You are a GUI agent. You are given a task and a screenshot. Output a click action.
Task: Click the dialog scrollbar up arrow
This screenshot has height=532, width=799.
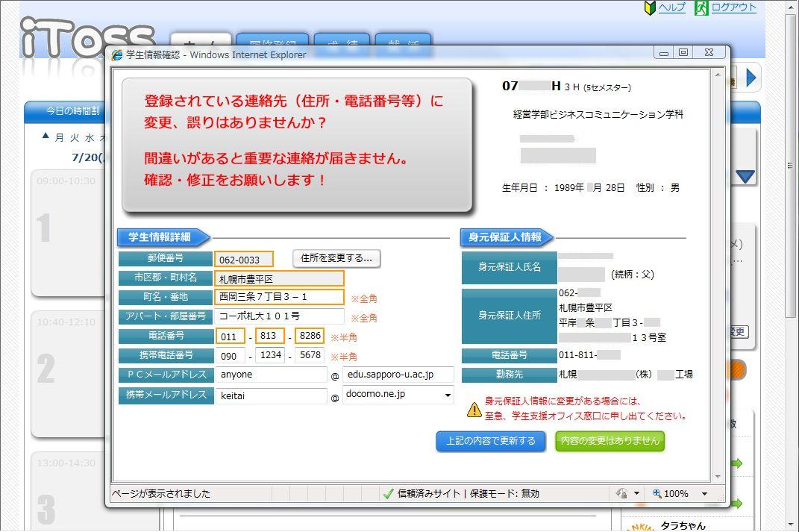point(718,75)
